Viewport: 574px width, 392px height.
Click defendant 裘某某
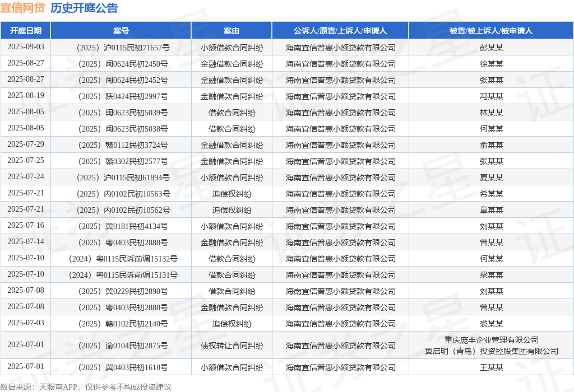pos(491,324)
